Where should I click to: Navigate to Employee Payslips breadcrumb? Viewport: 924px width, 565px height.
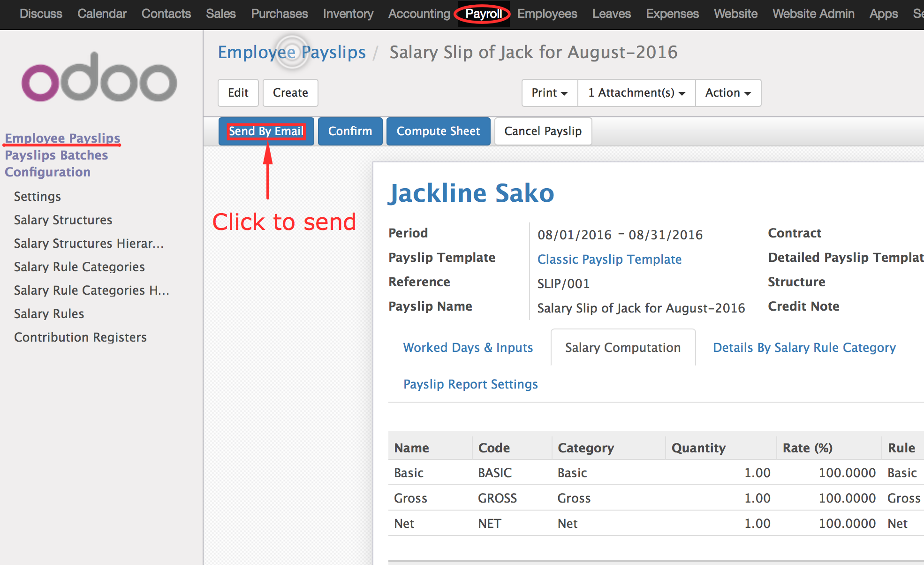(292, 52)
